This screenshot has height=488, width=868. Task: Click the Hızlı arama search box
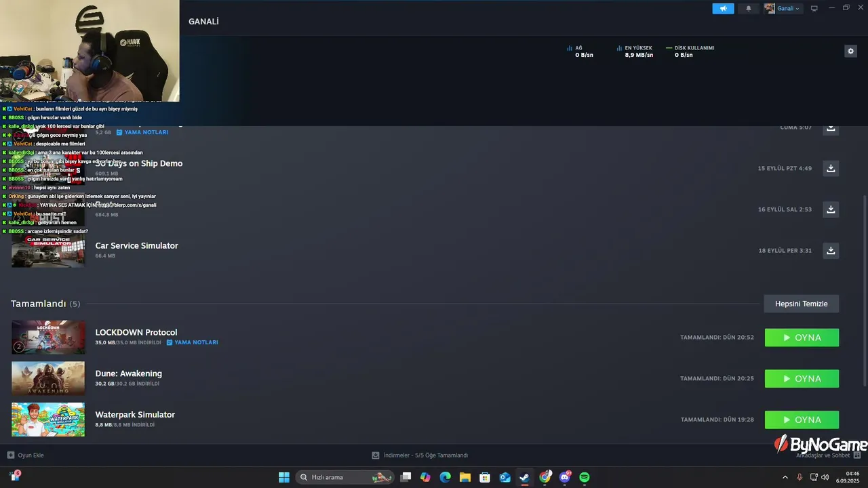346,477
